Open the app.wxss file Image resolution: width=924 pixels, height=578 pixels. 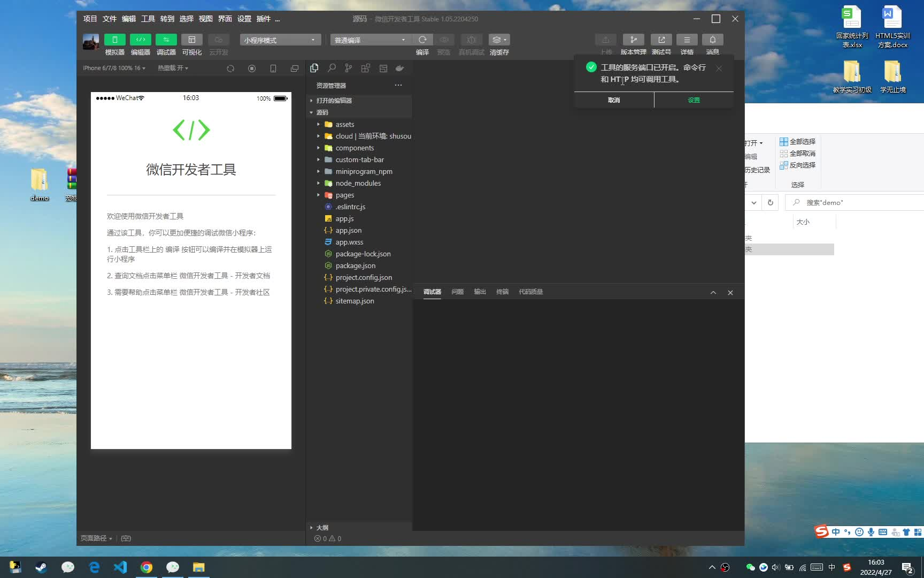click(x=359, y=242)
